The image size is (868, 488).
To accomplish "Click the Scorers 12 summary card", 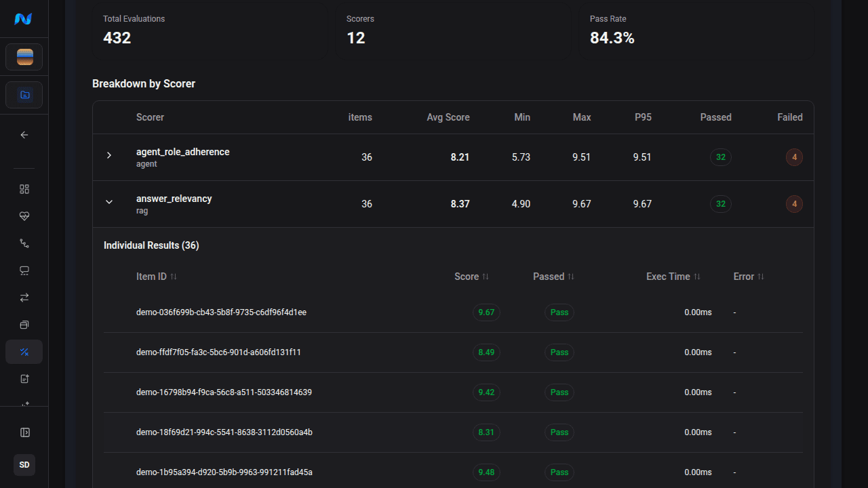I will coord(453,31).
